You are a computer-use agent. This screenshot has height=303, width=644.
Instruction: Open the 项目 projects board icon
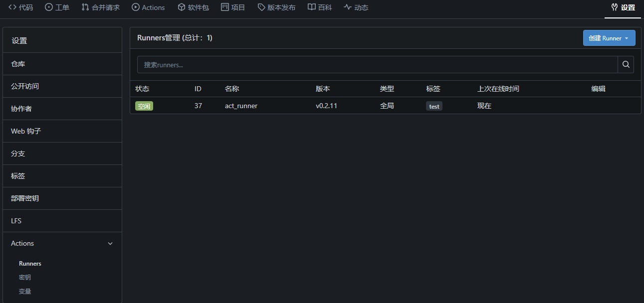coord(225,7)
